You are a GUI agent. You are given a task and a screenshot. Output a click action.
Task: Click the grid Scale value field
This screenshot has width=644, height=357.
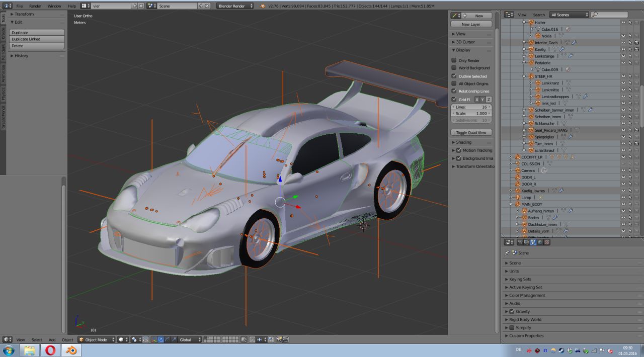click(471, 114)
